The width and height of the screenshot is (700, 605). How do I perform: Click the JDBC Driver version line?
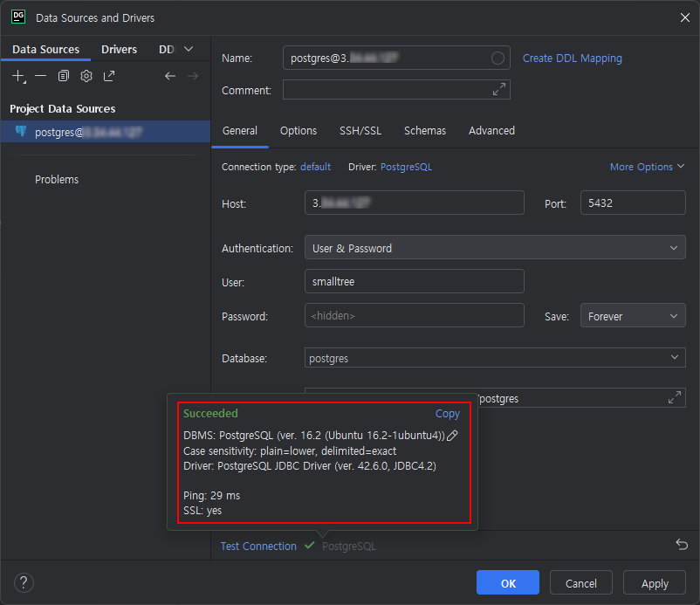[310, 466]
